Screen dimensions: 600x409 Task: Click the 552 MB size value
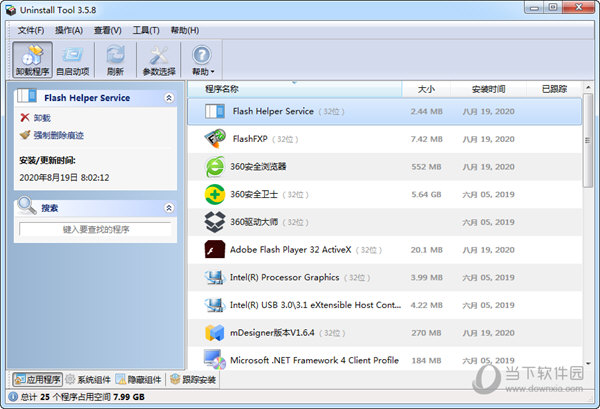(426, 167)
